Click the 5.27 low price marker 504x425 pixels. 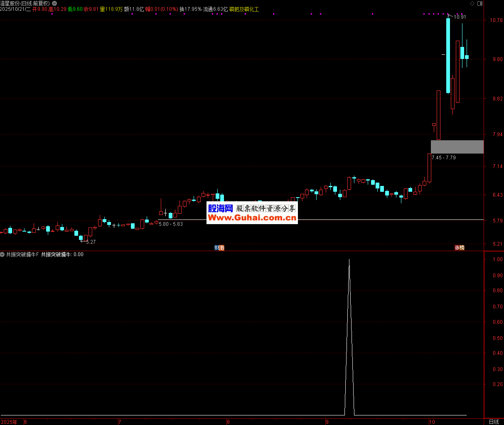point(91,242)
